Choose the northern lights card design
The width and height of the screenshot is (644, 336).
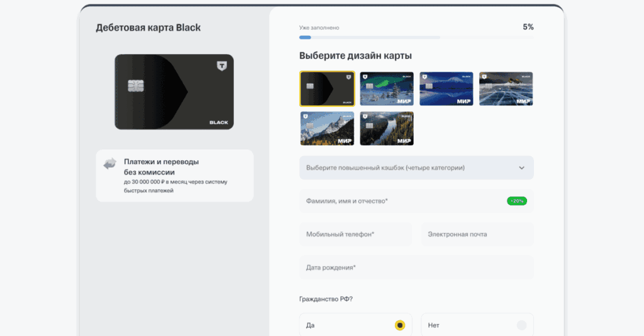[386, 89]
